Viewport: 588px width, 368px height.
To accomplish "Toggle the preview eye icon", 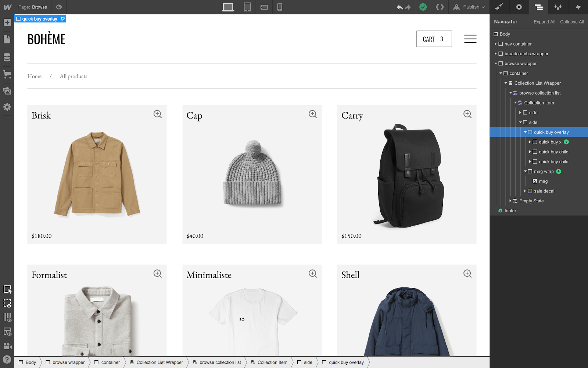I will 59,7.
